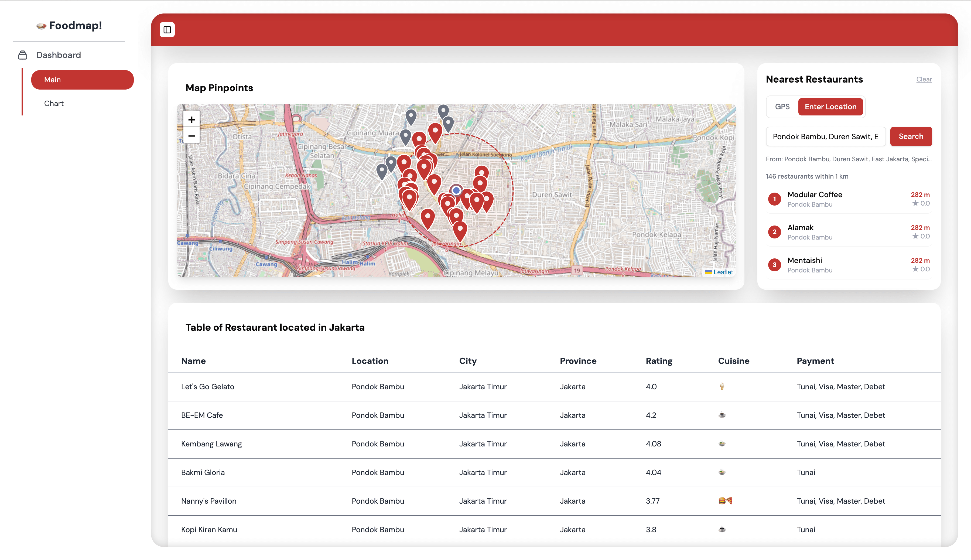Select Modular Coffee in nearest list

tap(849, 199)
